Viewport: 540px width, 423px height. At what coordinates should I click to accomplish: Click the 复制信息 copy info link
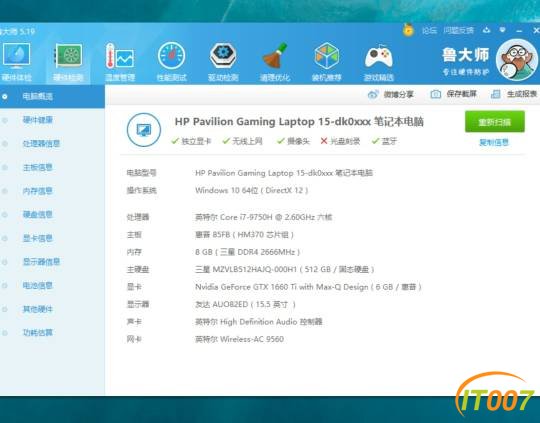click(x=494, y=142)
